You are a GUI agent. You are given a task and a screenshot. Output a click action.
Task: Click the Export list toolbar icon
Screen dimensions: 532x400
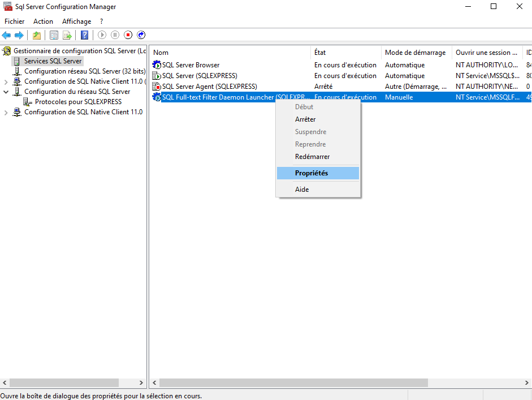67,35
